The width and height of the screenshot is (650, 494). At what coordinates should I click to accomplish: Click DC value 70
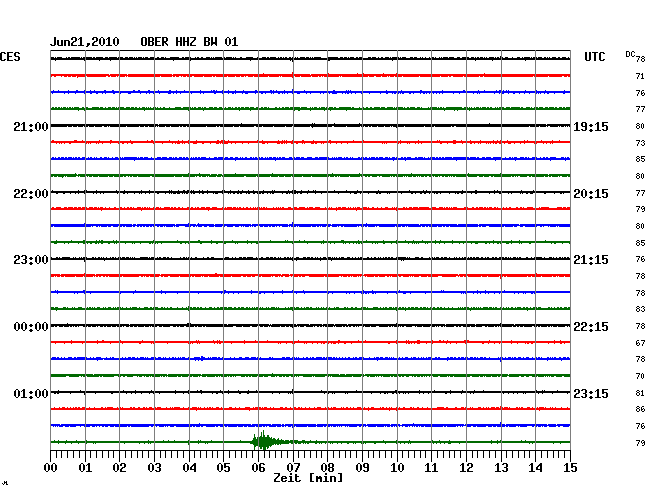pos(640,376)
